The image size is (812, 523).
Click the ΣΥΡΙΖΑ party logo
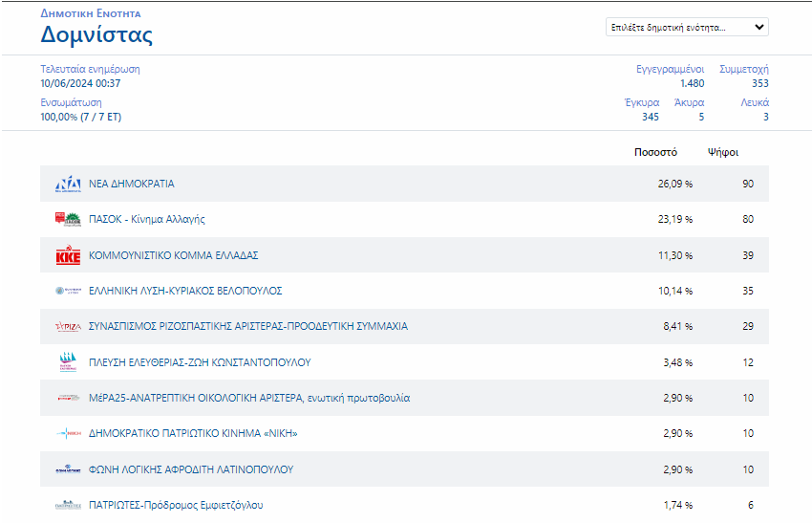[68, 327]
